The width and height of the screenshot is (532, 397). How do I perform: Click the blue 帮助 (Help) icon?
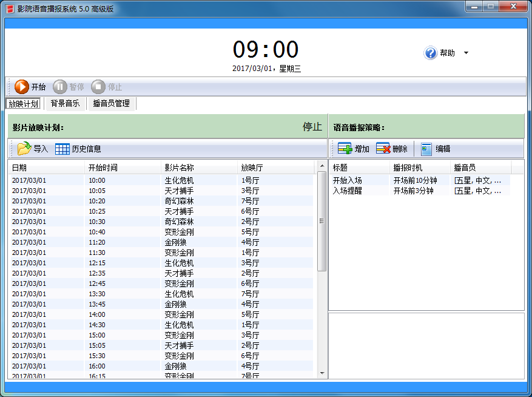point(429,53)
